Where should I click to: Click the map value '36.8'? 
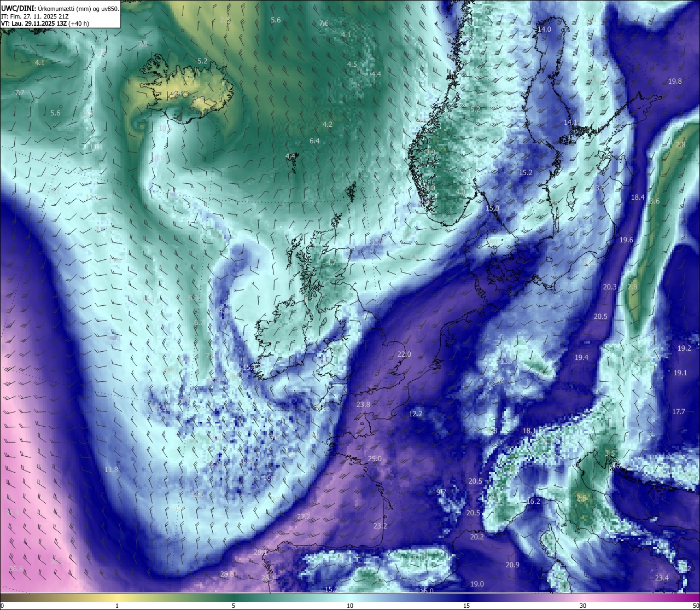[x=16, y=568]
